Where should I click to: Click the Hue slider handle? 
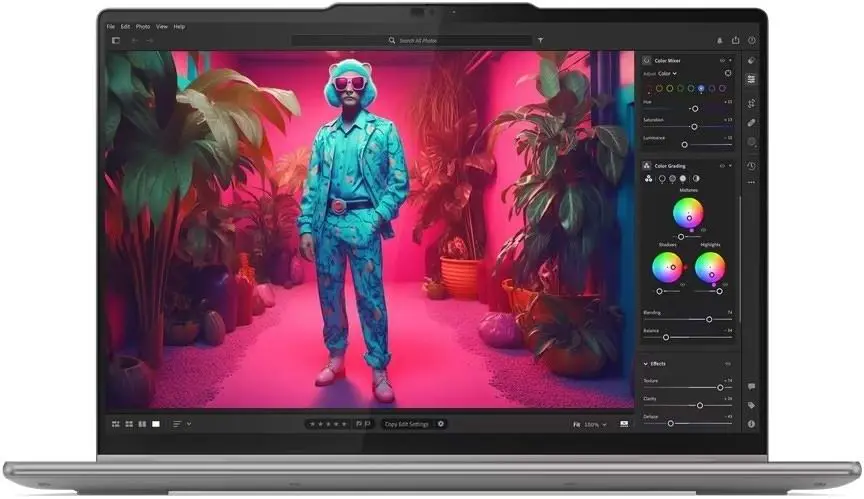click(x=695, y=109)
